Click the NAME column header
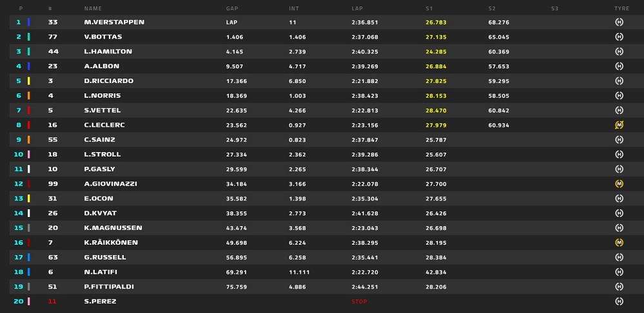 (93, 8)
